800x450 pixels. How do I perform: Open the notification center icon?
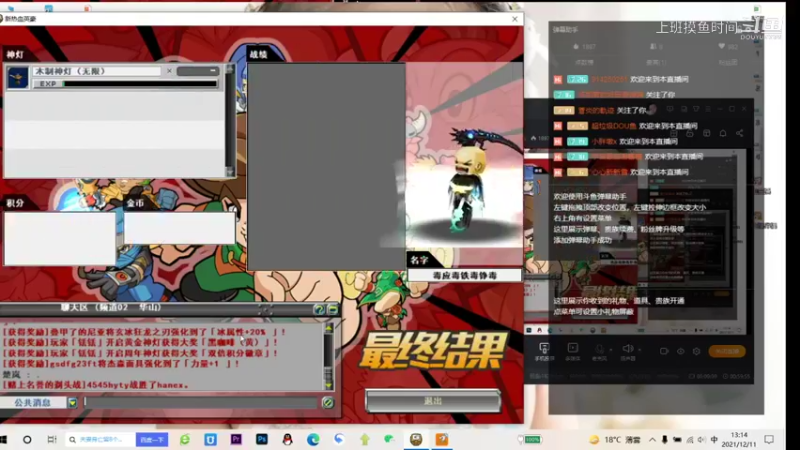click(x=769, y=439)
